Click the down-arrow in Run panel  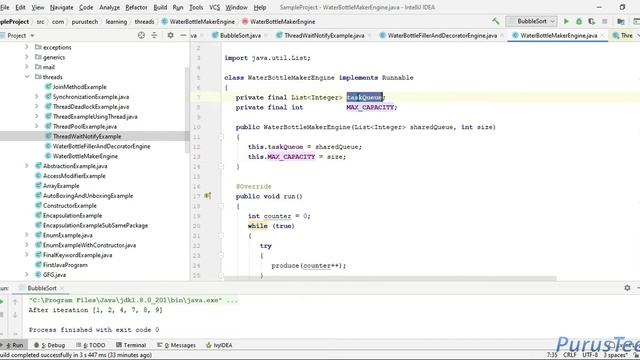[x=15, y=315]
